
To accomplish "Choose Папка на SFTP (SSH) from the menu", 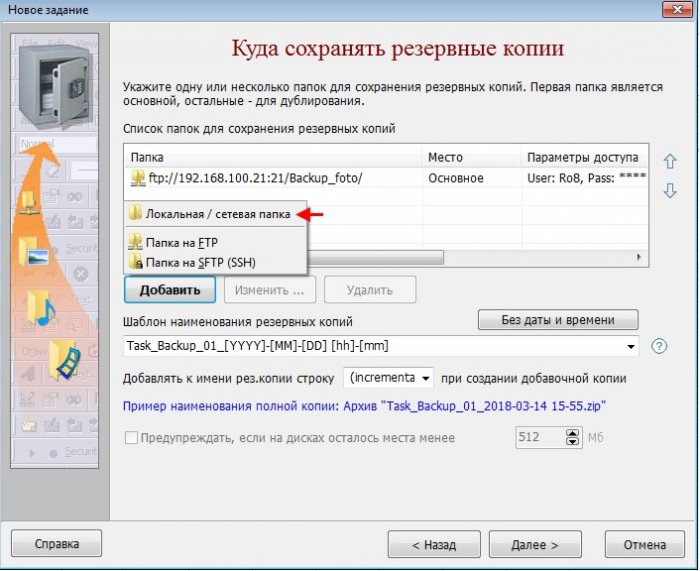I will [215, 262].
